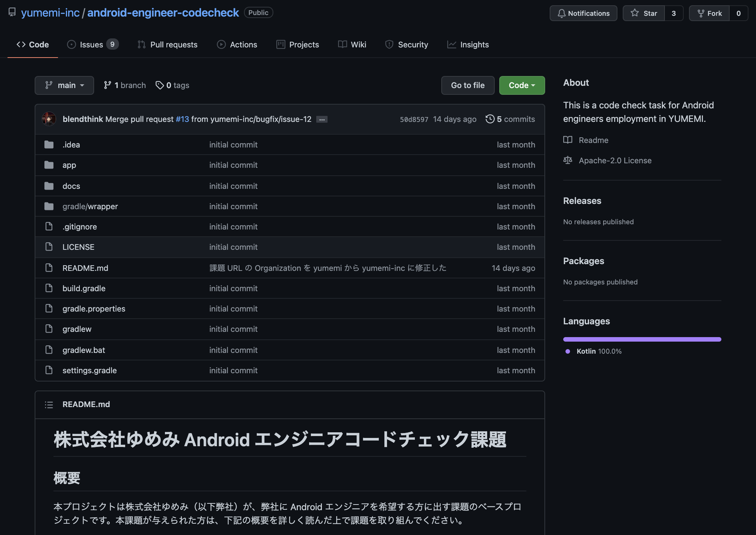Screen dimensions: 756x535
Task: Click the .gitignore file icon
Action: [49, 226]
